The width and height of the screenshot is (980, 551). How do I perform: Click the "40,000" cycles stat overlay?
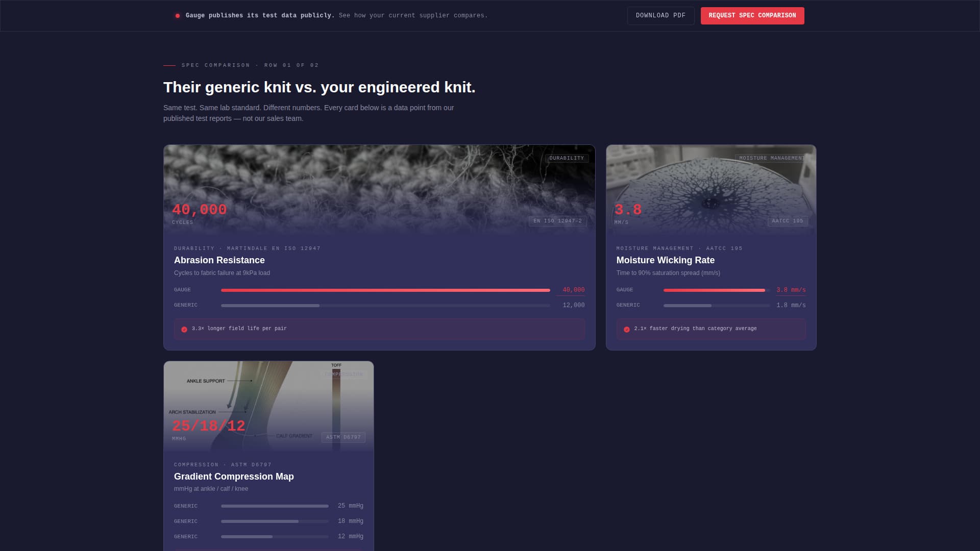(x=199, y=210)
